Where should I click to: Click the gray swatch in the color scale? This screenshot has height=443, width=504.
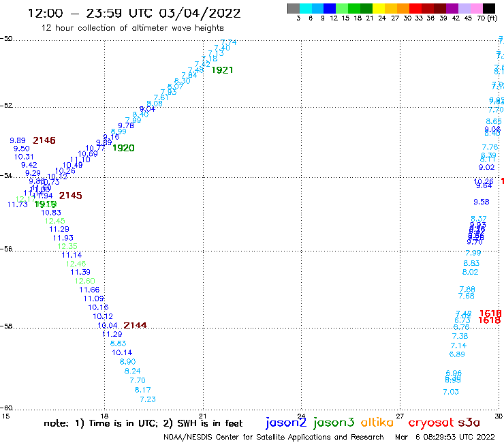pos(294,8)
